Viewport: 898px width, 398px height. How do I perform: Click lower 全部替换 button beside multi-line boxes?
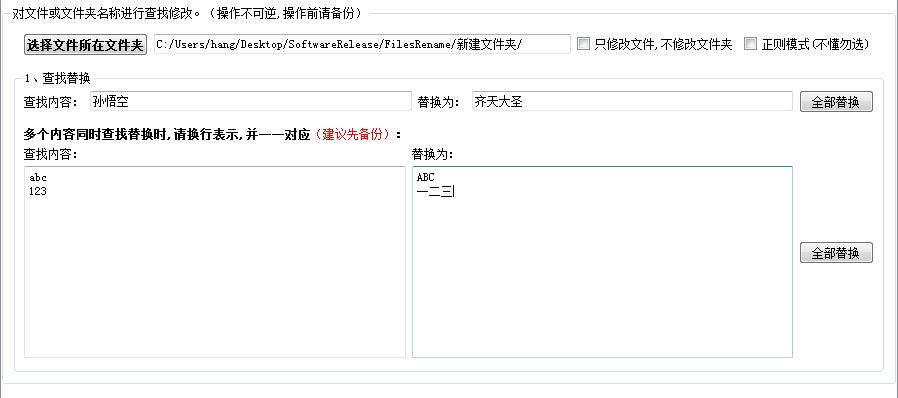836,253
